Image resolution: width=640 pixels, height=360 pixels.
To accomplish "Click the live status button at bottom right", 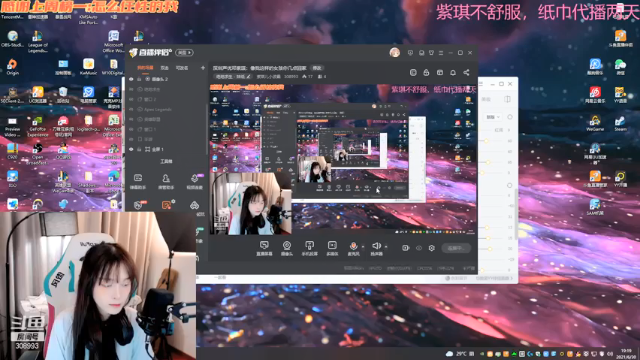I will point(456,248).
